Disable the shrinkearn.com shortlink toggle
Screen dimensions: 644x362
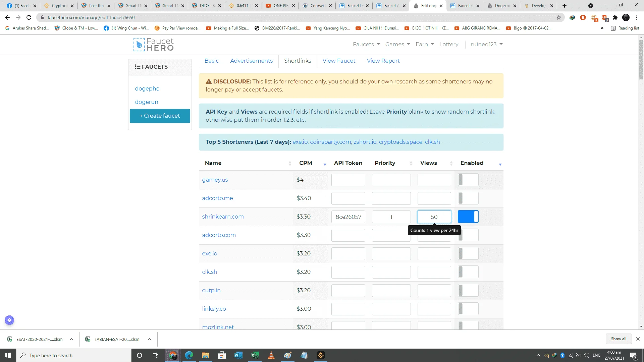[x=468, y=217]
